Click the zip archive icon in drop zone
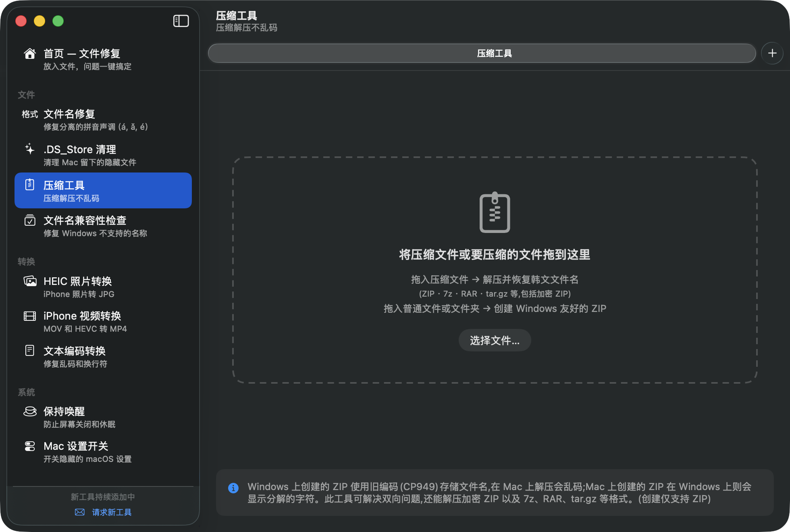The image size is (790, 532). pos(495,212)
